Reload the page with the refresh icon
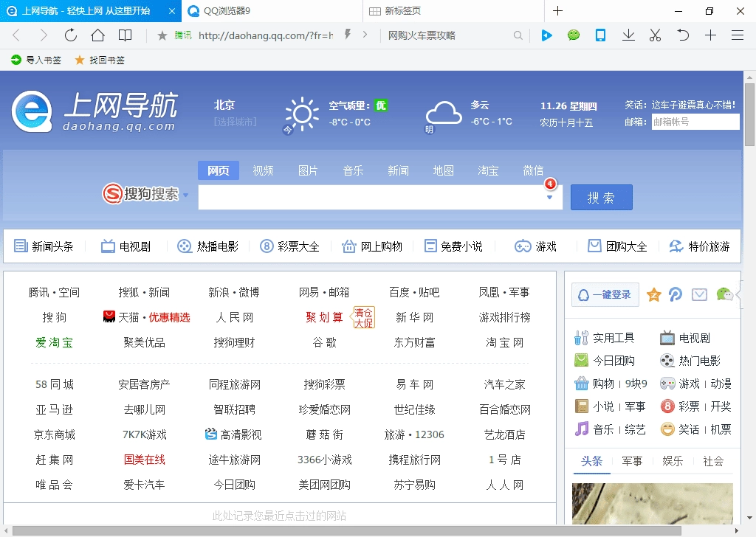This screenshot has height=537, width=756. (x=71, y=35)
